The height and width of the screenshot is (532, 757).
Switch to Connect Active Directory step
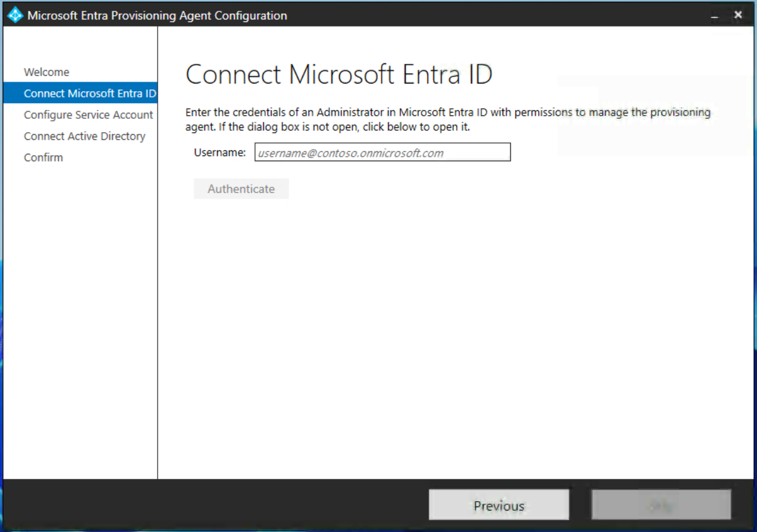(84, 137)
